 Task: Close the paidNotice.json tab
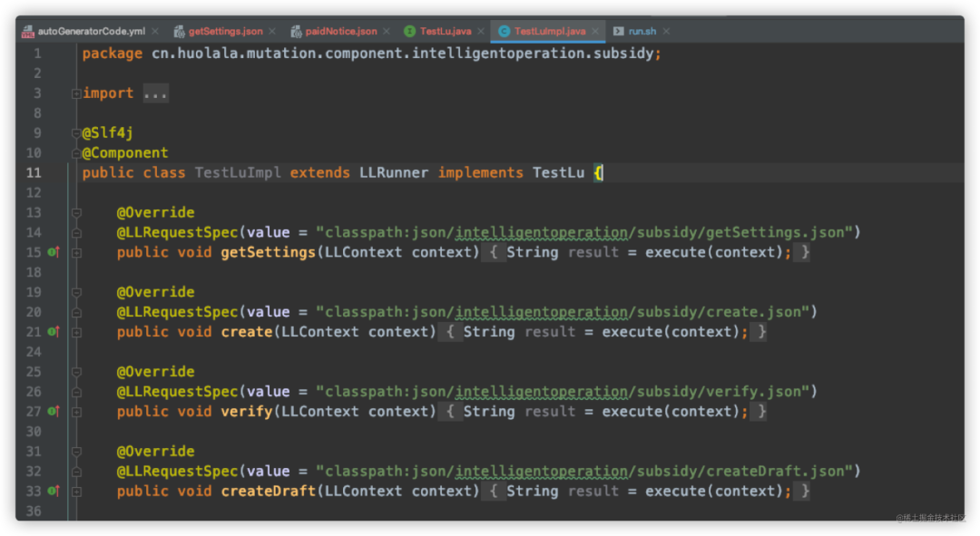pos(387,31)
